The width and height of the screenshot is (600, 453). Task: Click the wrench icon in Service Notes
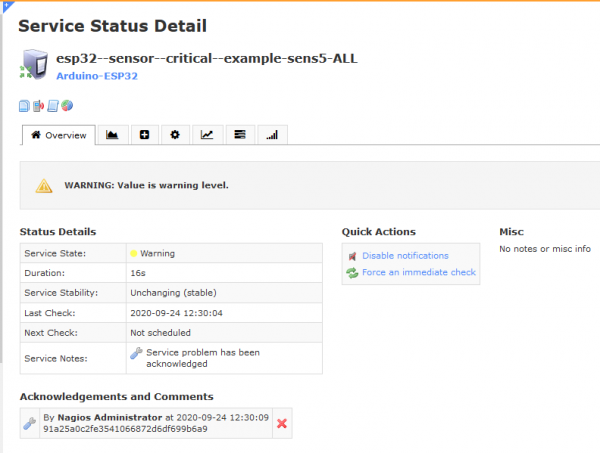[136, 353]
